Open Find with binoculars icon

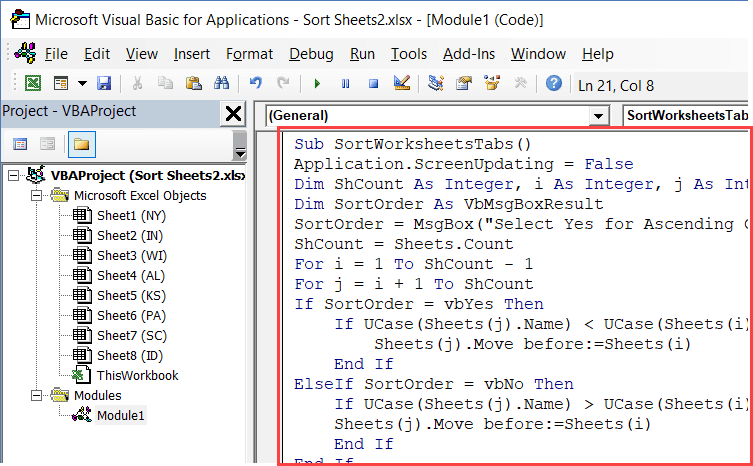221,84
